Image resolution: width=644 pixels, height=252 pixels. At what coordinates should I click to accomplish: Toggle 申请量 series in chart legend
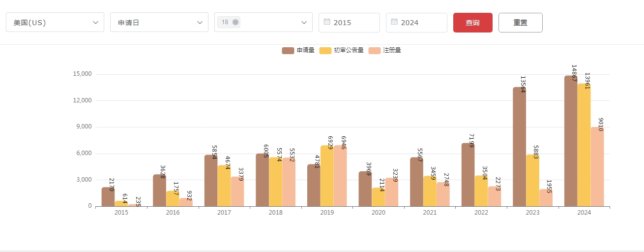click(x=298, y=50)
